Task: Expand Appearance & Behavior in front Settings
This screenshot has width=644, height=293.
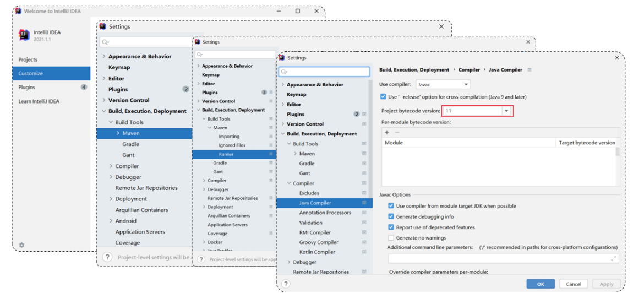Action: pos(282,85)
